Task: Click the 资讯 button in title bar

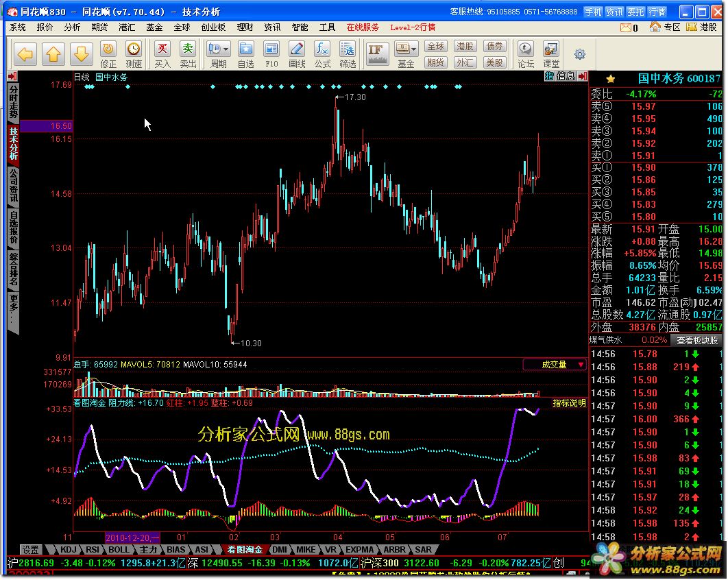Action: 615,12
